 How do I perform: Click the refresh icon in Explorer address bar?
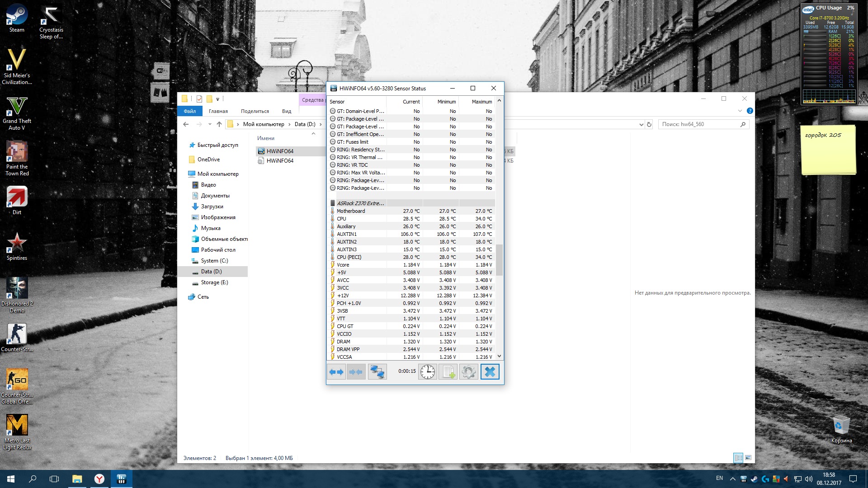649,124
